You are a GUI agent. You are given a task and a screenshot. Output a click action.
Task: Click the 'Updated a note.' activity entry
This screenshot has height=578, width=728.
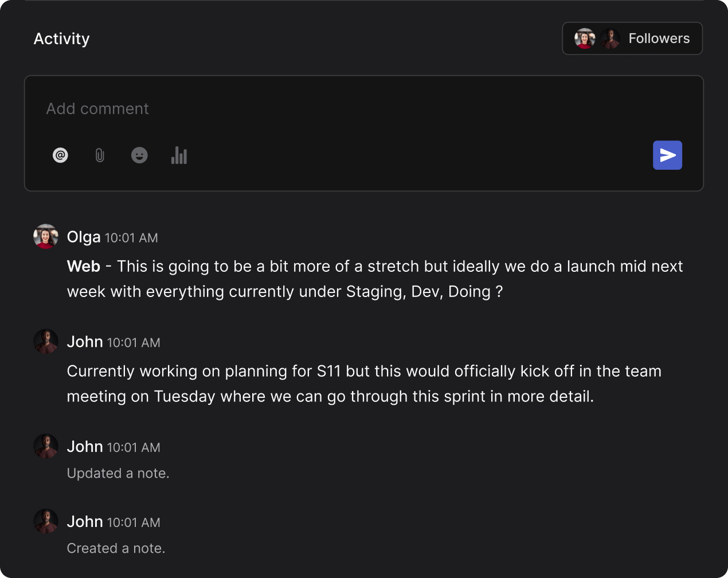point(118,474)
